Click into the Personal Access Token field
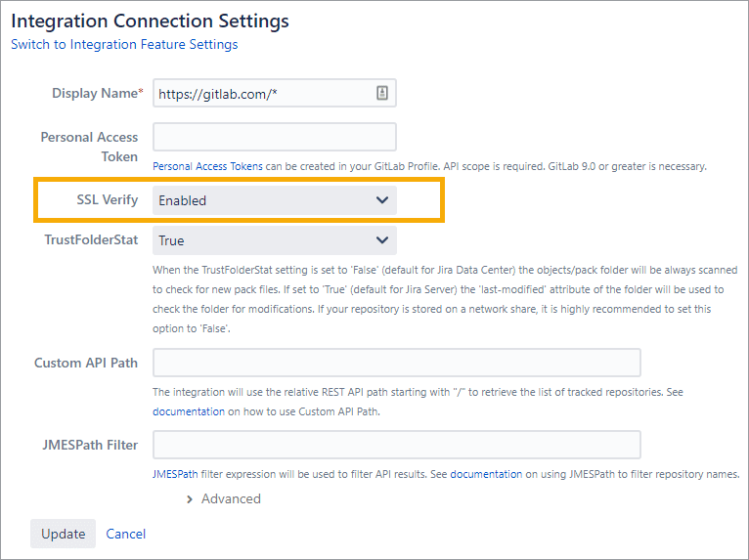This screenshot has height=560, width=749. [x=275, y=137]
